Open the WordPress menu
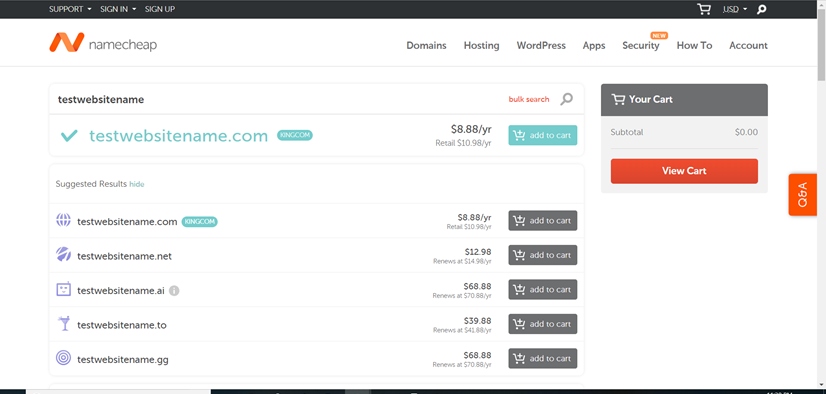 click(x=541, y=45)
